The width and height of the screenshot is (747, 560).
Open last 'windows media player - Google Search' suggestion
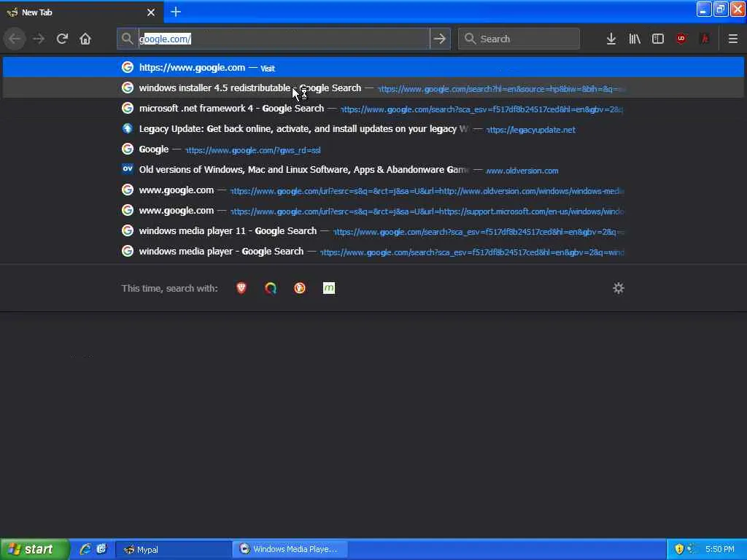(373, 252)
